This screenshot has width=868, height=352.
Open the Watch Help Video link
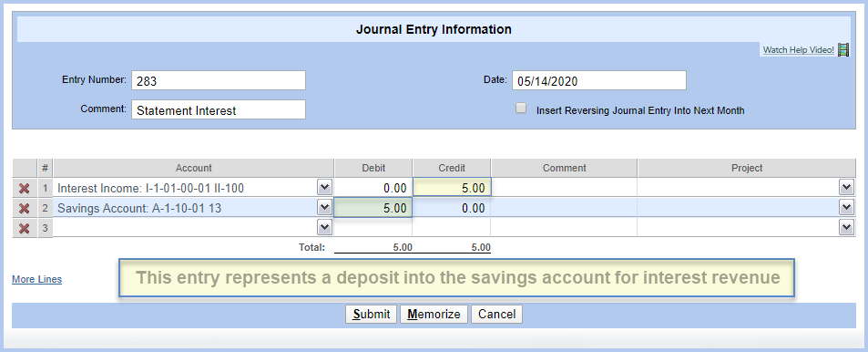(x=798, y=50)
